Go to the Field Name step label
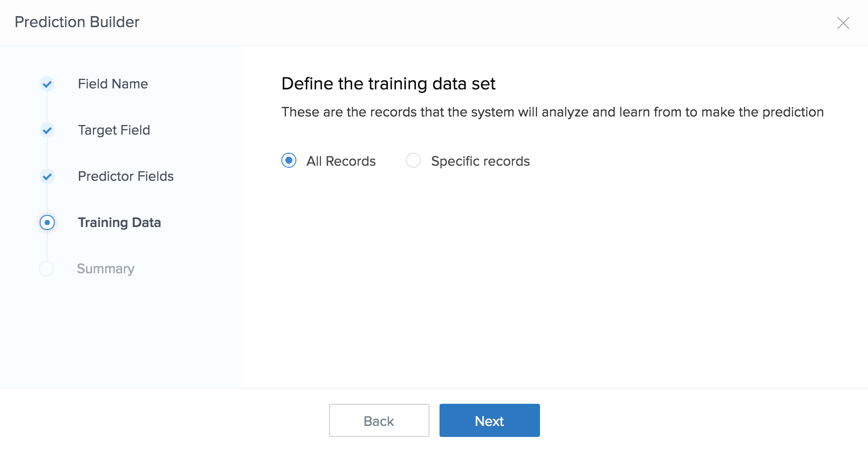This screenshot has height=452, width=868. tap(113, 84)
